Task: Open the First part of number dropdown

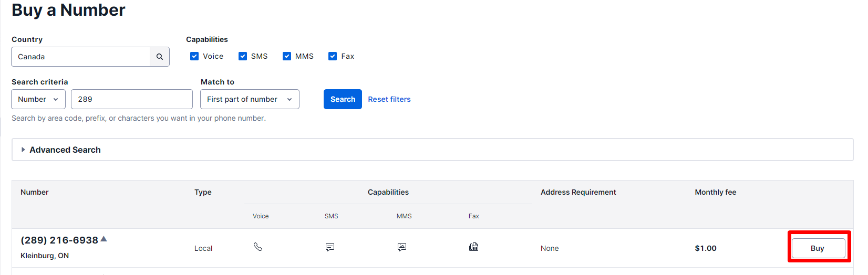Action: tap(250, 99)
